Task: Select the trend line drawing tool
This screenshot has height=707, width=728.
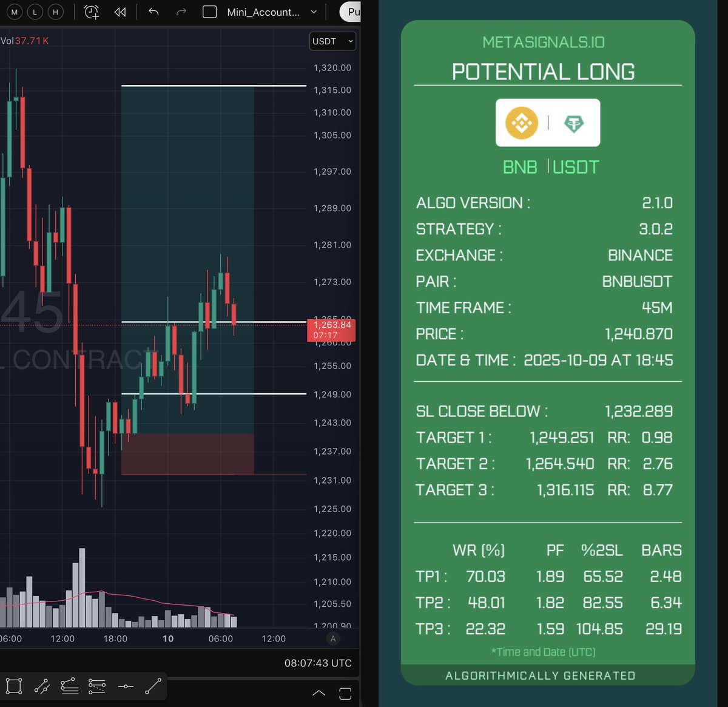Action: point(153,686)
